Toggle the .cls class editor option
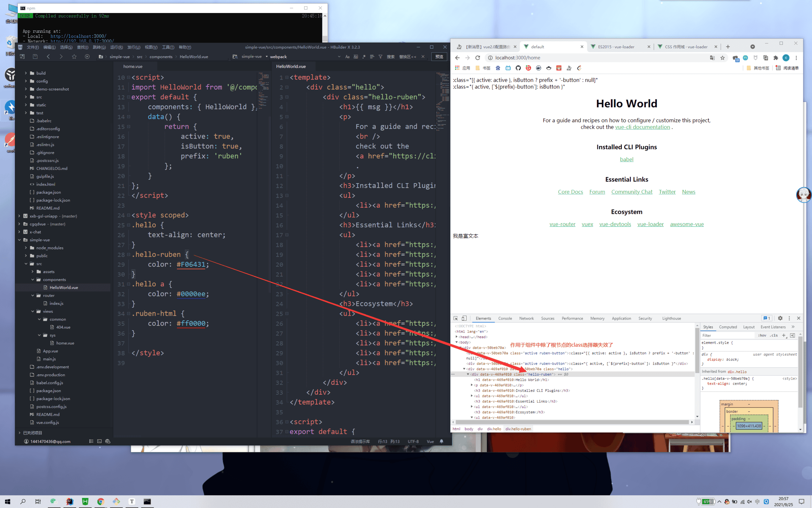Screen dimensions: 812x508 pos(774,335)
